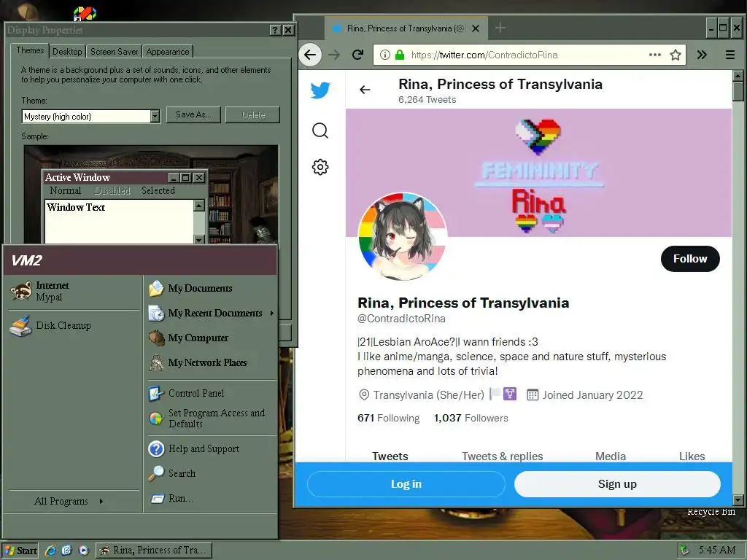Click the browser address bar URL
Screen dimensions: 747x560
[x=484, y=55]
